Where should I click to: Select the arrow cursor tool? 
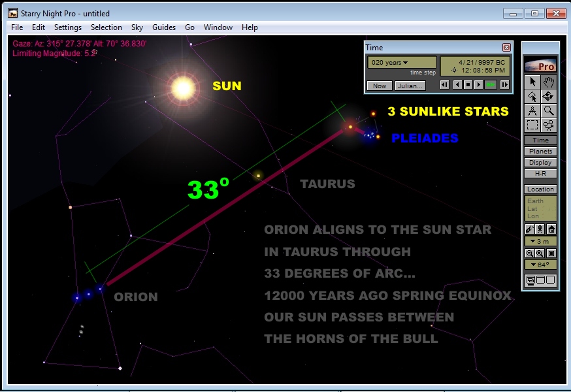point(534,80)
